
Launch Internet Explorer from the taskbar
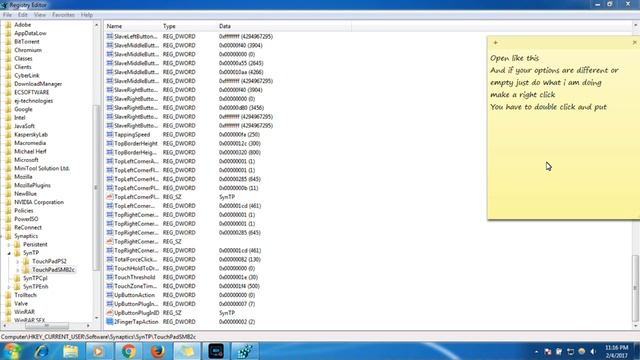click(x=41, y=351)
